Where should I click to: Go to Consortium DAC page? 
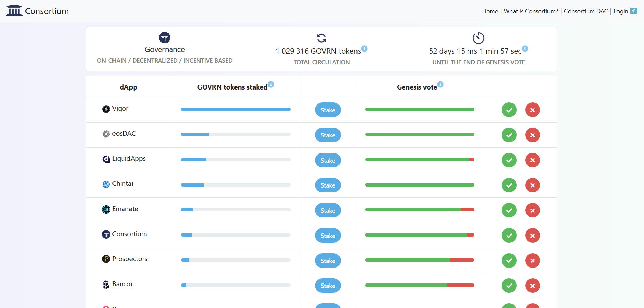tap(586, 11)
